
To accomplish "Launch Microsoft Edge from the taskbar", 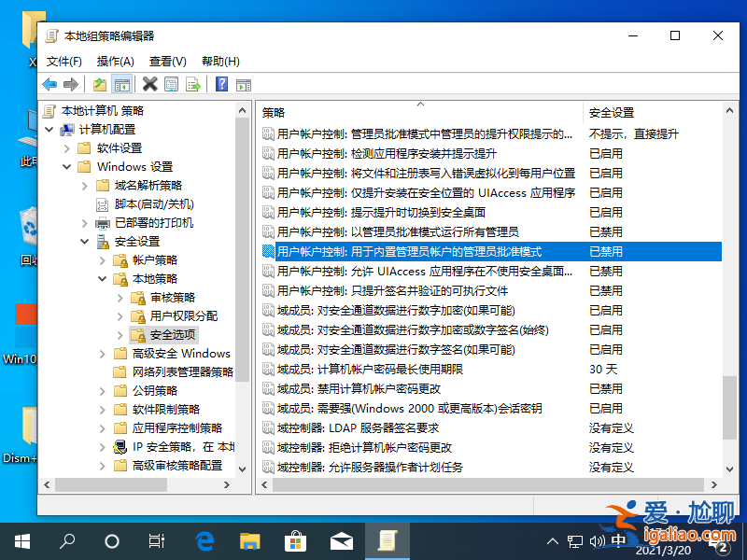I will pos(204,540).
